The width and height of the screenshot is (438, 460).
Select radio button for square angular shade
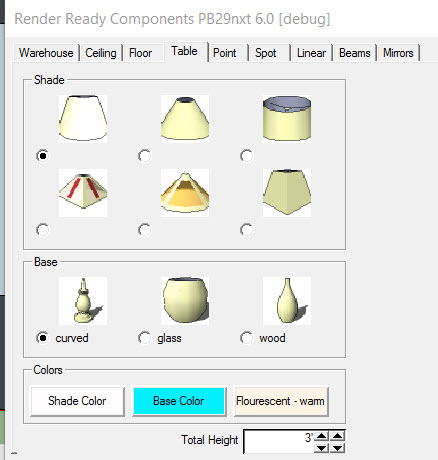[246, 230]
